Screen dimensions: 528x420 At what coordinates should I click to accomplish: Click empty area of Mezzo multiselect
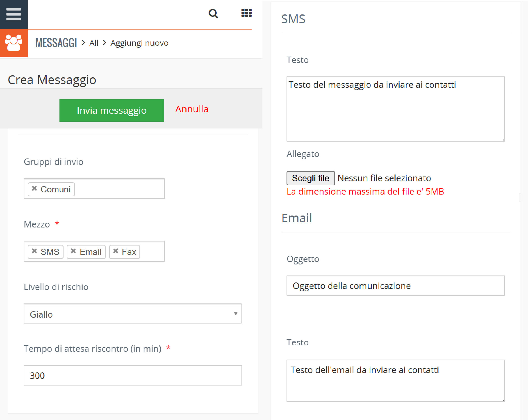(152, 251)
